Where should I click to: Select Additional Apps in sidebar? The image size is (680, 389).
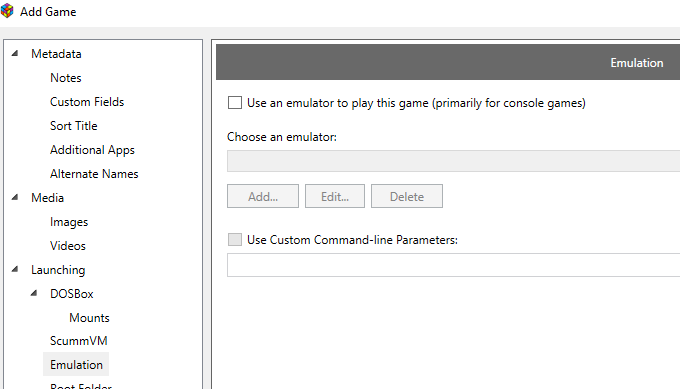tap(92, 150)
